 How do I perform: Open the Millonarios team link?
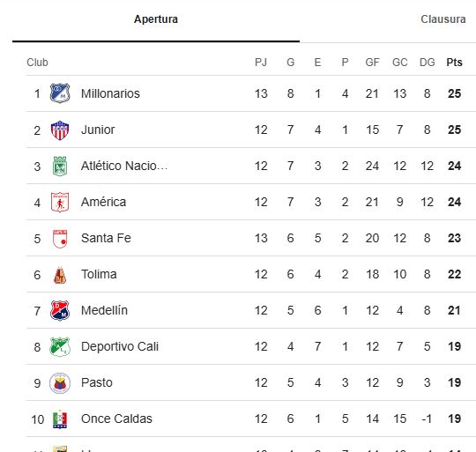coord(110,93)
